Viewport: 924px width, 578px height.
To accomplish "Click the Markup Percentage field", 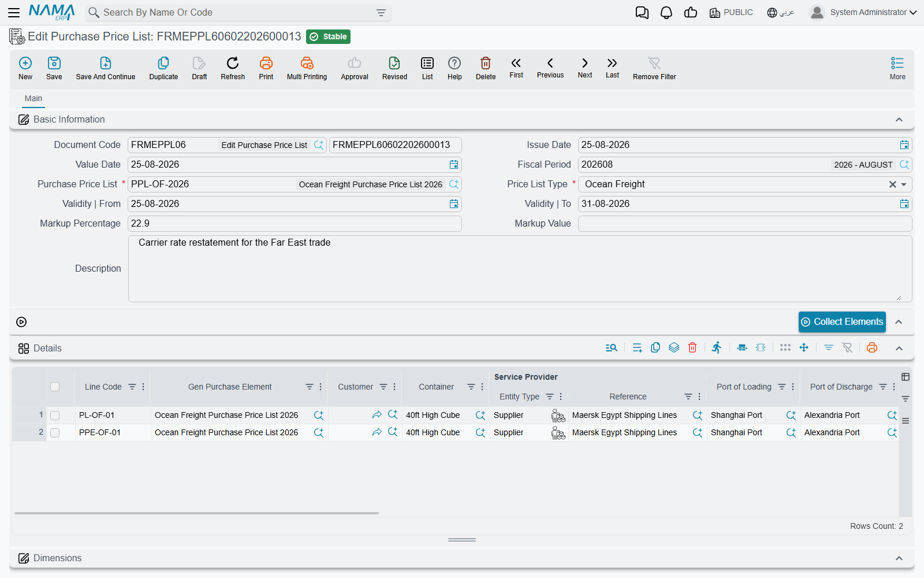I will (x=295, y=224).
